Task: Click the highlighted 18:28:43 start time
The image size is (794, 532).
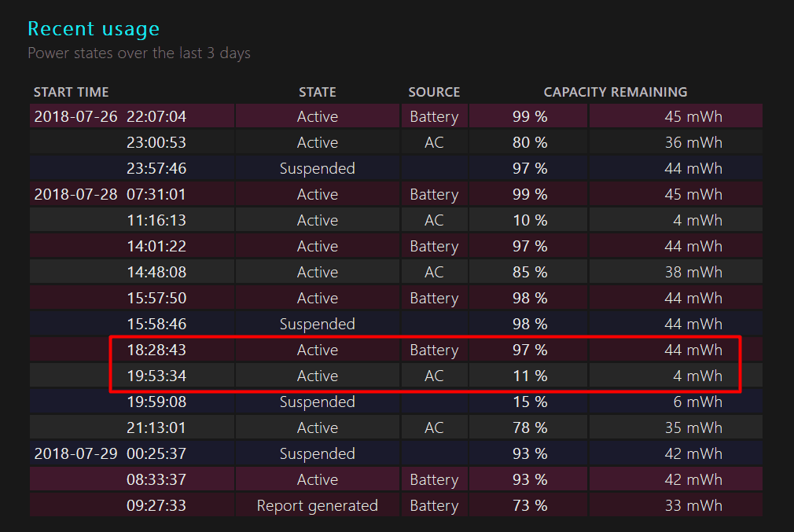Action: tap(156, 350)
